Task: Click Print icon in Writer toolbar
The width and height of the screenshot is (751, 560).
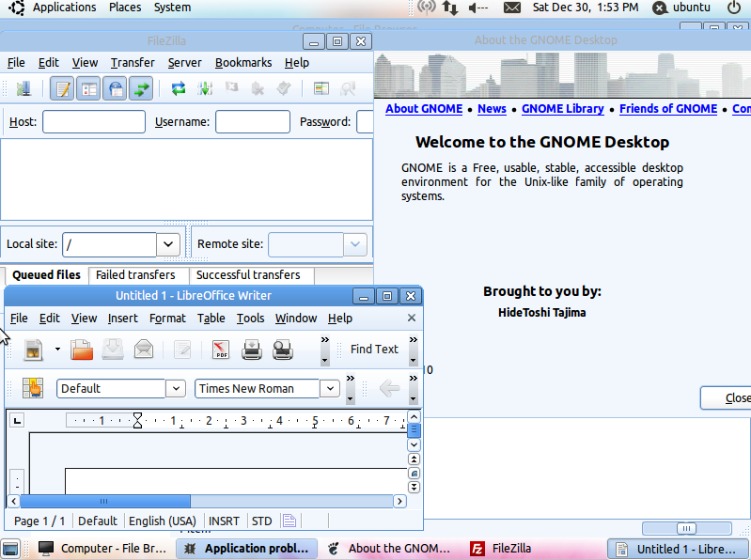Action: pyautogui.click(x=252, y=350)
